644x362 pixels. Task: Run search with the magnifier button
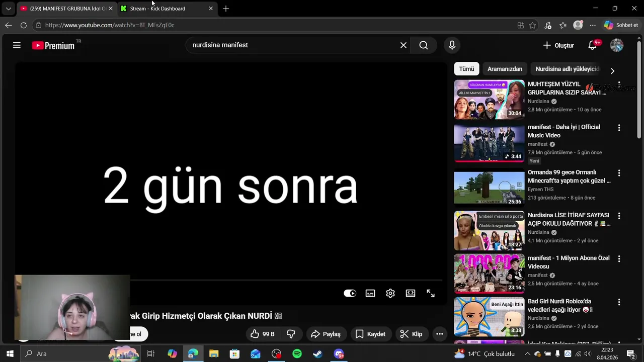coord(424,45)
